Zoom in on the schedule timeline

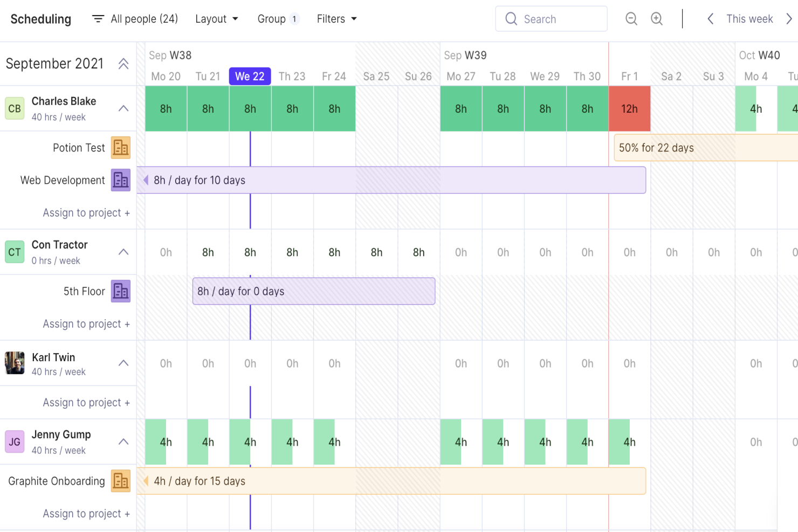pyautogui.click(x=656, y=18)
